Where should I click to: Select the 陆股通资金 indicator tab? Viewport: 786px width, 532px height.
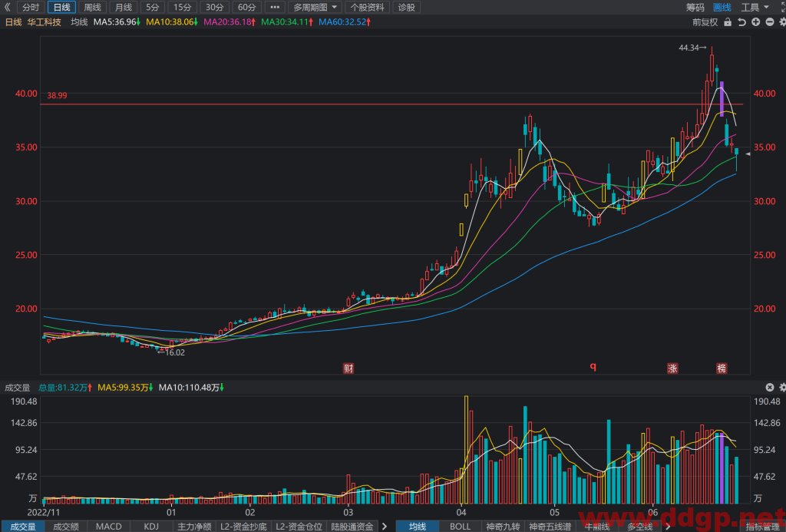[x=352, y=527]
